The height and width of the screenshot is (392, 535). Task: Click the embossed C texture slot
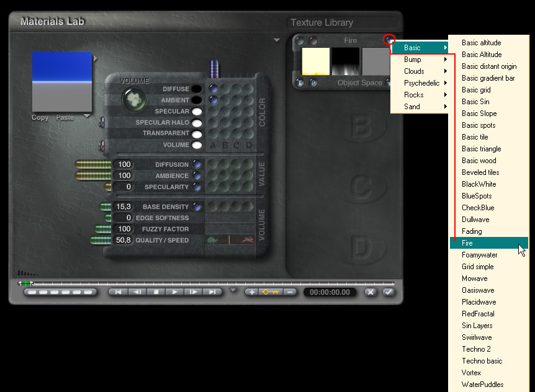point(361,187)
